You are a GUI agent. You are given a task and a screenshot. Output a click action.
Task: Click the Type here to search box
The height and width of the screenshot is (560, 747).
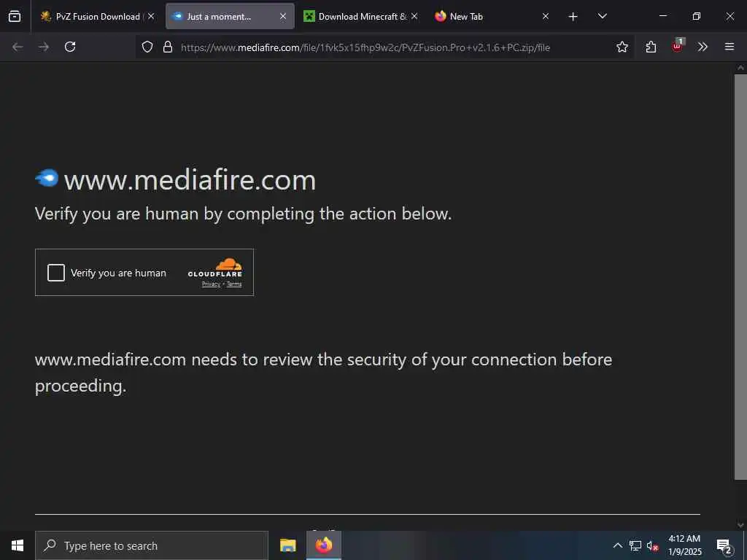(152, 545)
